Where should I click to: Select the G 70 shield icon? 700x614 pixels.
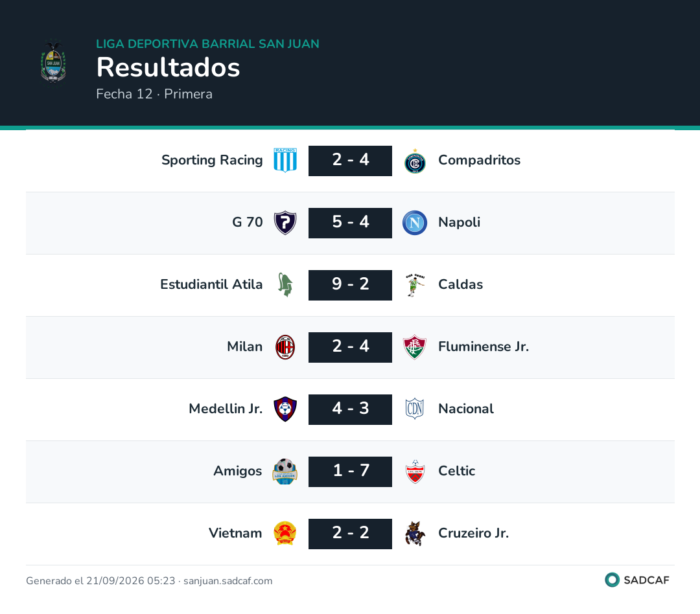click(285, 223)
